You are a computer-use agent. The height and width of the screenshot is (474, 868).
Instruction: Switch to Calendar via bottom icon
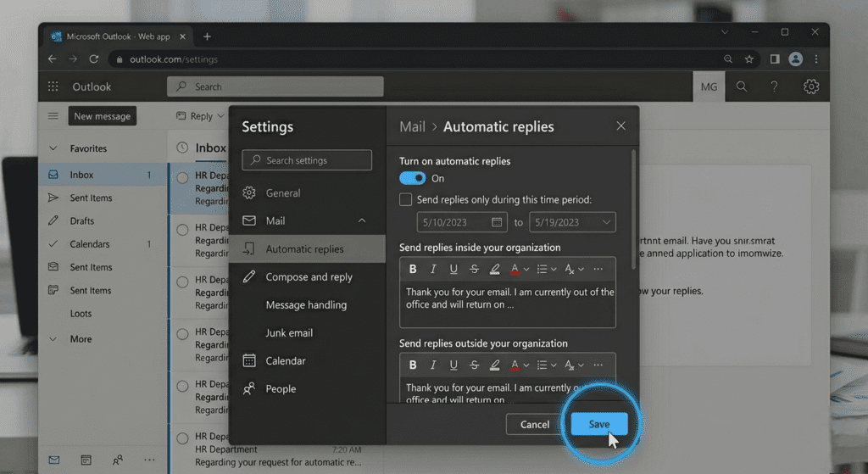(x=86, y=460)
